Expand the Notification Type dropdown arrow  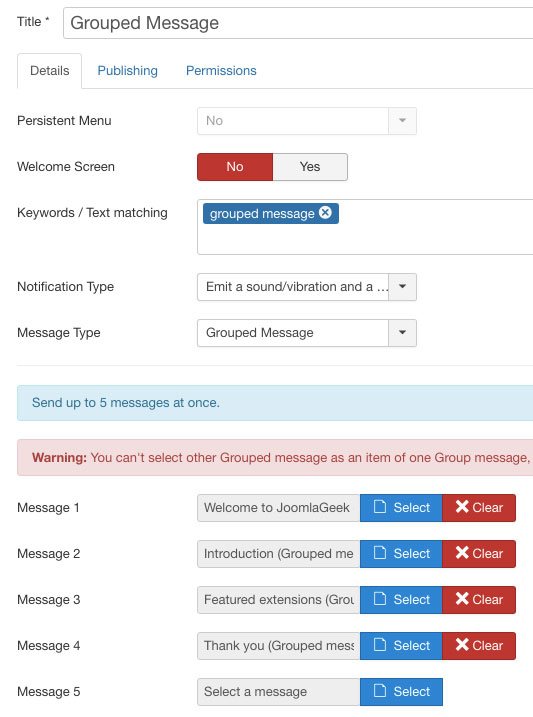402,287
